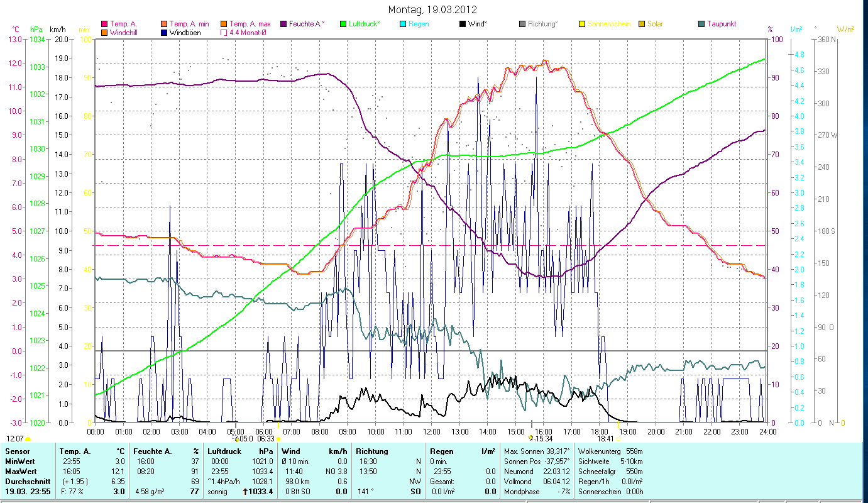Click the Mondphase -7% entry

[x=537, y=492]
